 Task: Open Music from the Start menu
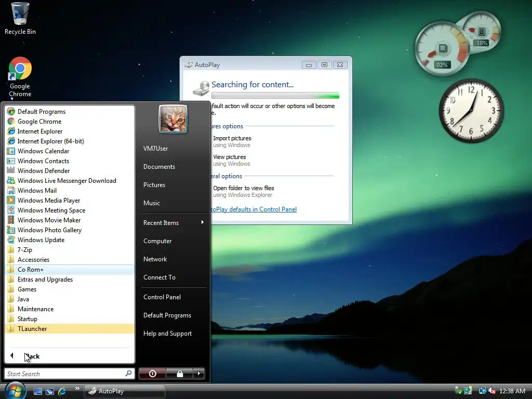pos(173,203)
